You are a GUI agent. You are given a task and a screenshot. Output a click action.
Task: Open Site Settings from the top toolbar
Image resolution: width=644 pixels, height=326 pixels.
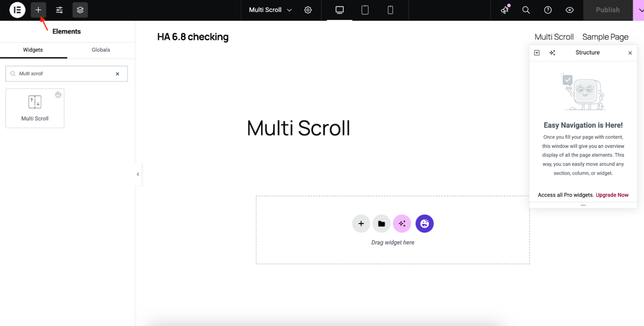pos(59,10)
